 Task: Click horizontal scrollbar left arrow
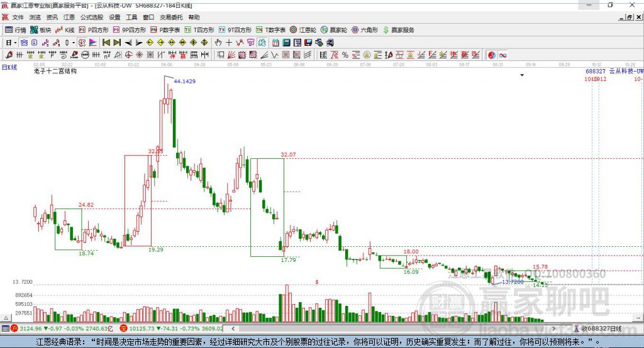233,329
